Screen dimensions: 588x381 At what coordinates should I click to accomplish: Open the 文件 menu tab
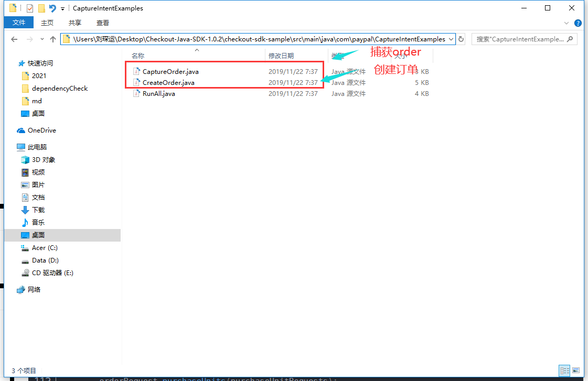(x=19, y=23)
